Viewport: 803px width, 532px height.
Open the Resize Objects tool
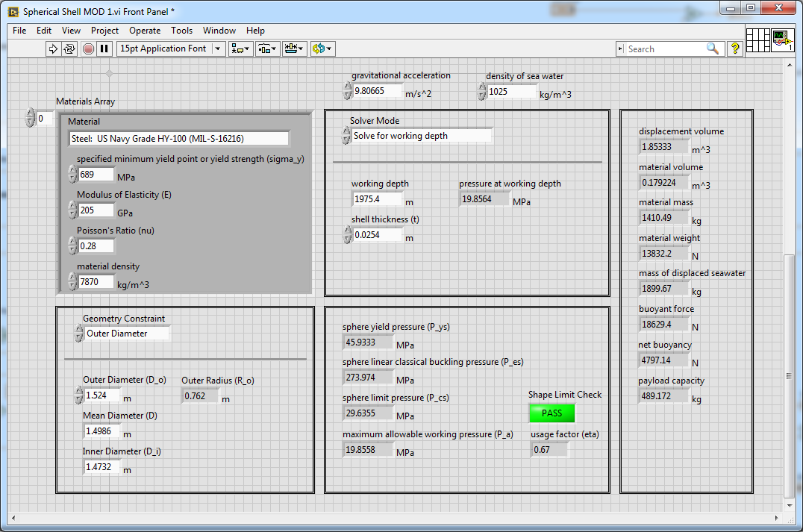tap(295, 48)
